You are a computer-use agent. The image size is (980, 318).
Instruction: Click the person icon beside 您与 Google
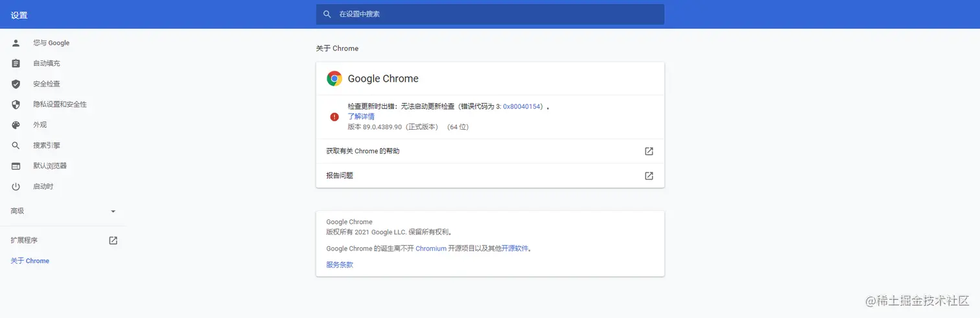[x=16, y=43]
